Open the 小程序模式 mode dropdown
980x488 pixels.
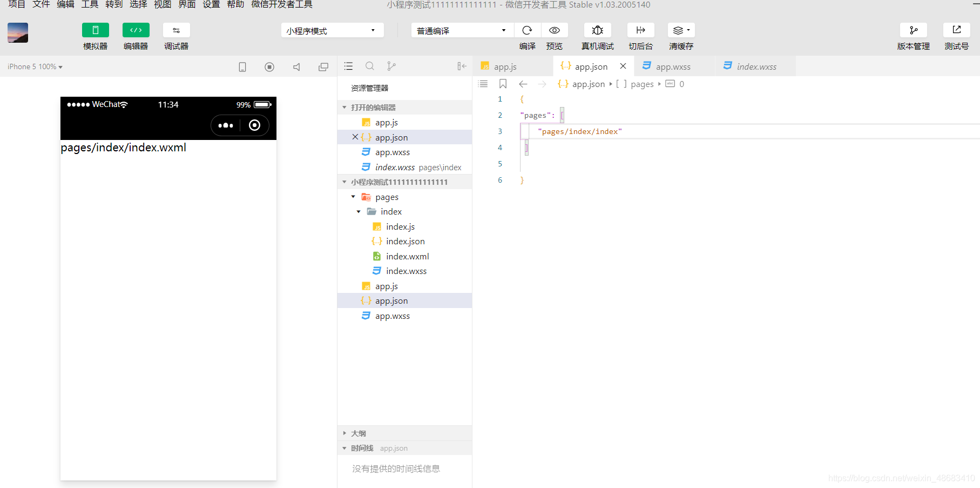(x=333, y=30)
